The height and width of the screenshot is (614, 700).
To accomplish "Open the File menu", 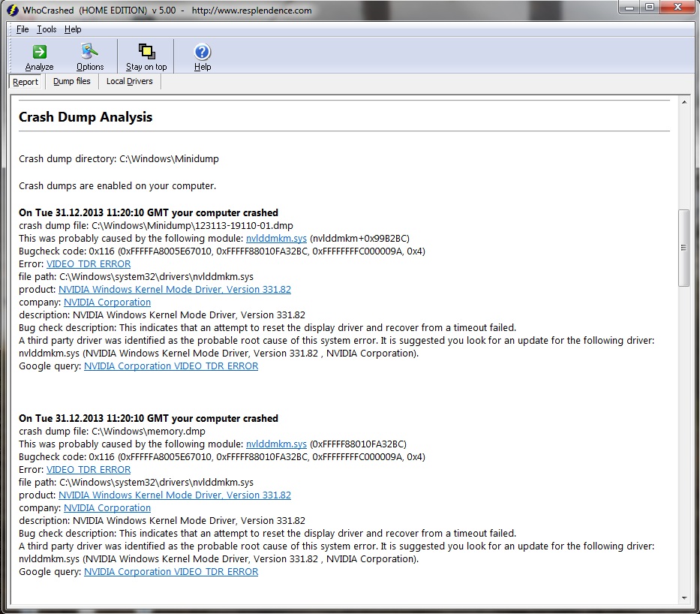I will click(23, 29).
